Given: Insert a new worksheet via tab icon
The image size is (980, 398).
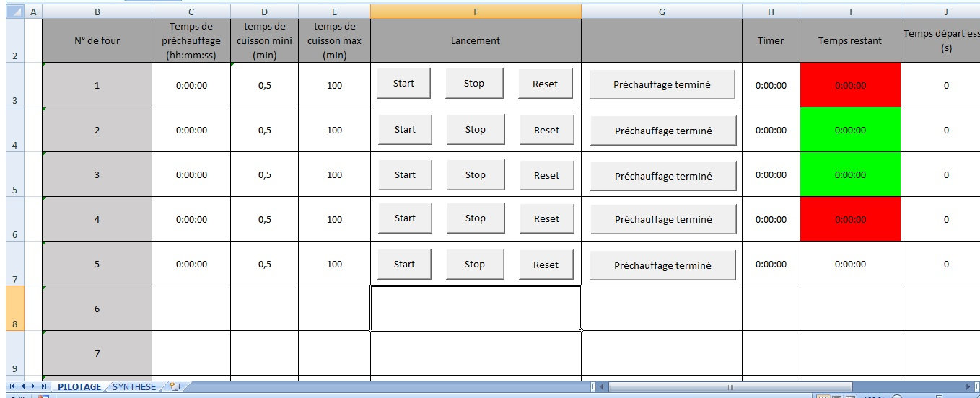Looking at the screenshot, I should pos(174,387).
